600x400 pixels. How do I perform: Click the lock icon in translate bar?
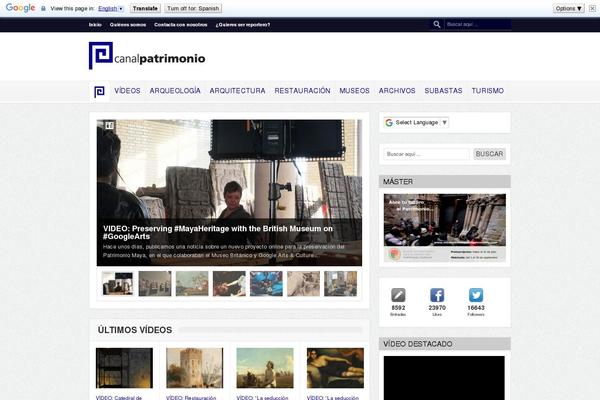[x=43, y=8]
